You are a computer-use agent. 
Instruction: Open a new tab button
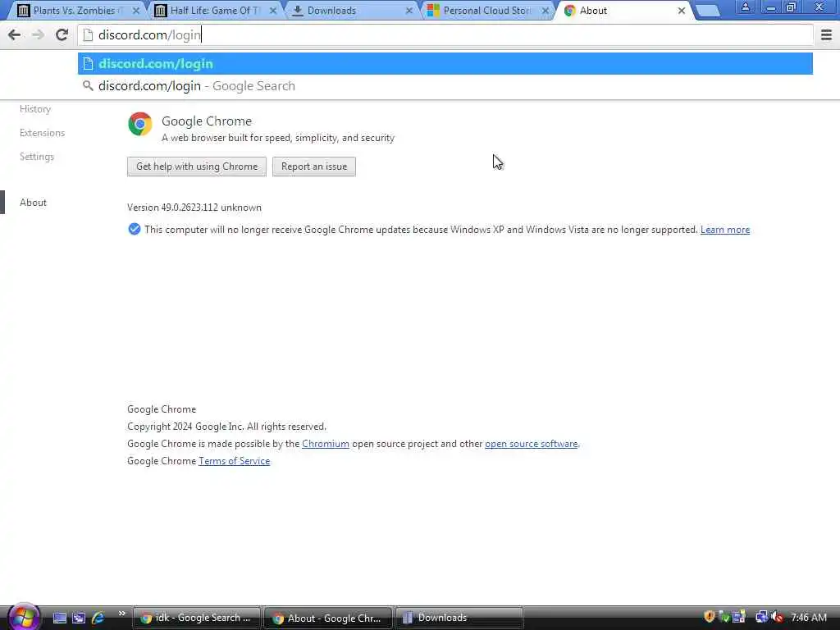(708, 11)
